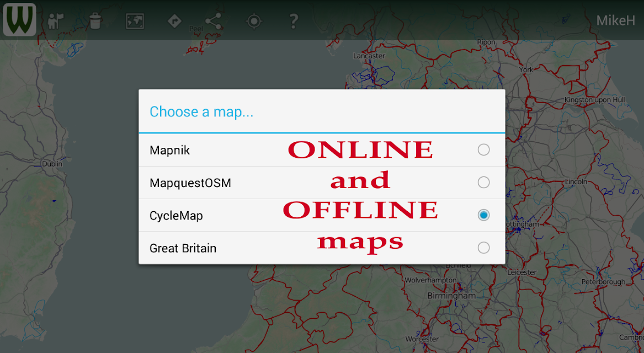Click the Dublin label on the map

(x=52, y=164)
